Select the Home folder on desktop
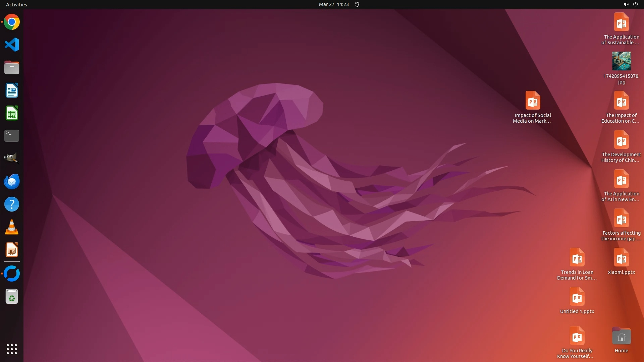Image resolution: width=644 pixels, height=362 pixels. tap(621, 336)
